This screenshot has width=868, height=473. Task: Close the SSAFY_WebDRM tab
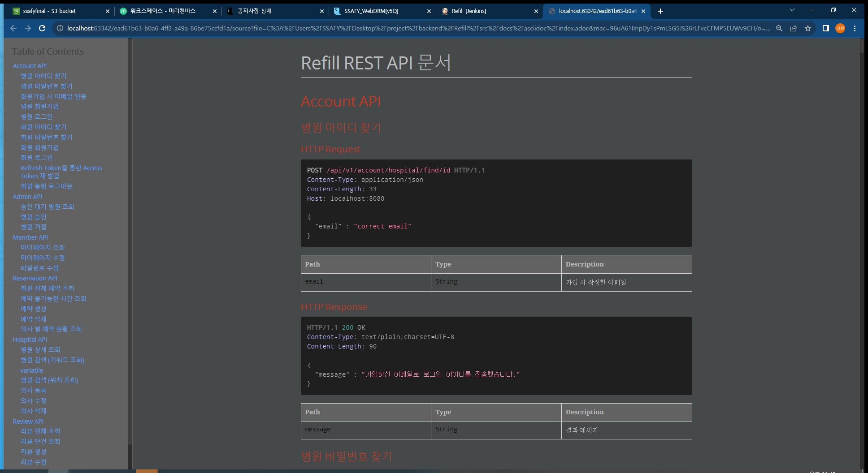pyautogui.click(x=429, y=11)
